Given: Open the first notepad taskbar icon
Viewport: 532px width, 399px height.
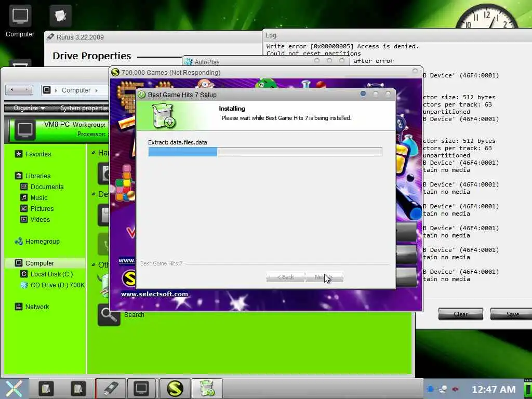Looking at the screenshot, I should click(x=46, y=389).
